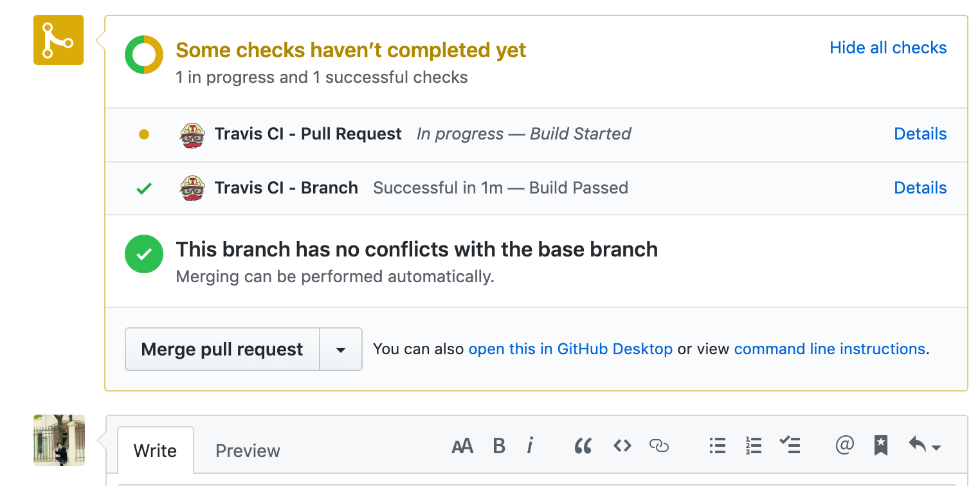This screenshot has height=486, width=980.
Task: Open this in GitHub Desktop link
Action: point(570,349)
